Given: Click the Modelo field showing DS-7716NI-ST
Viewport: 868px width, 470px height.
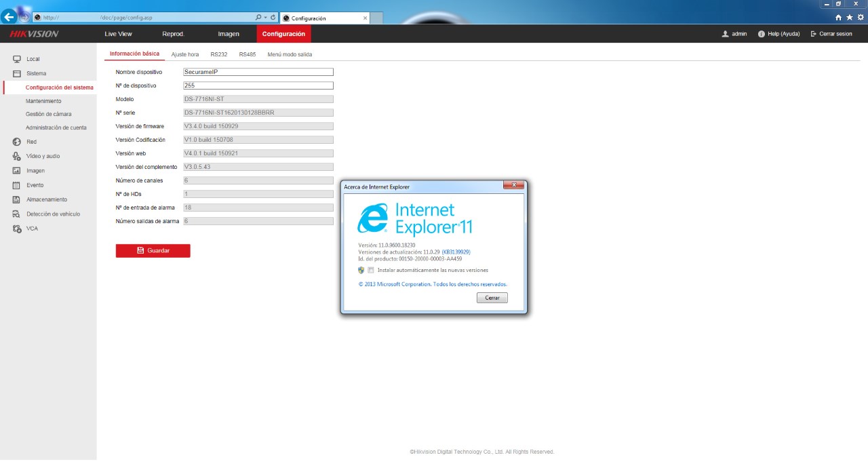Looking at the screenshot, I should click(x=258, y=99).
